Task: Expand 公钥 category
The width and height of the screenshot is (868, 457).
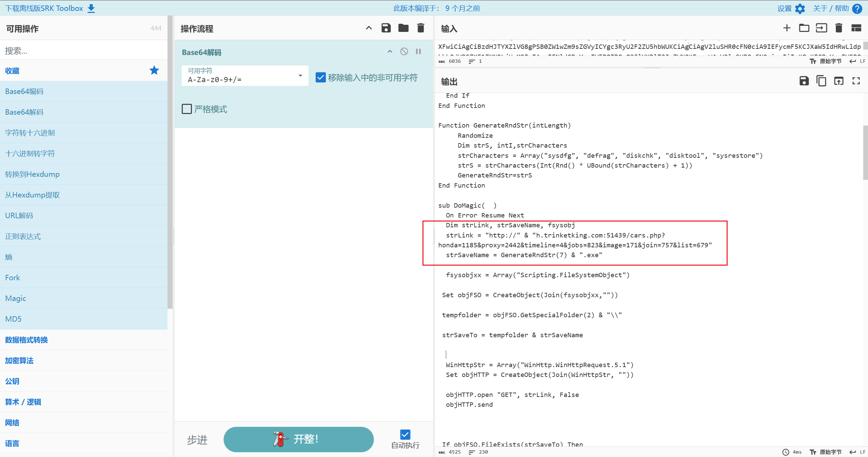Action: point(84,381)
